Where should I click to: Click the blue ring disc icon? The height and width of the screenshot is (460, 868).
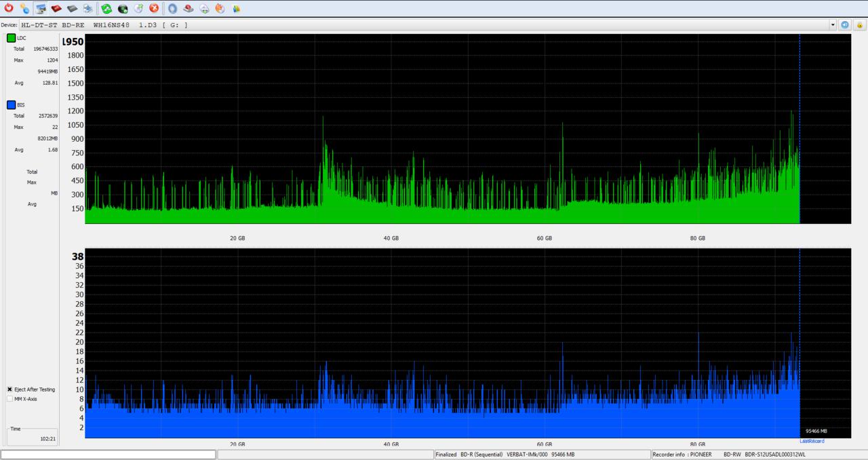point(172,8)
